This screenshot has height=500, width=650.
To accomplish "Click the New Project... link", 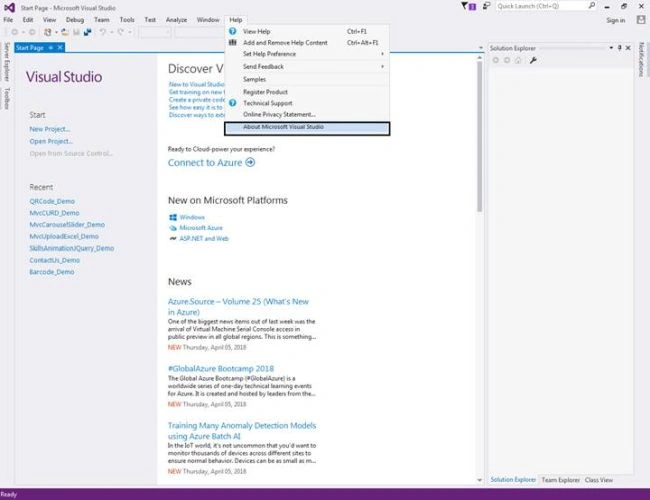I will pos(50,129).
